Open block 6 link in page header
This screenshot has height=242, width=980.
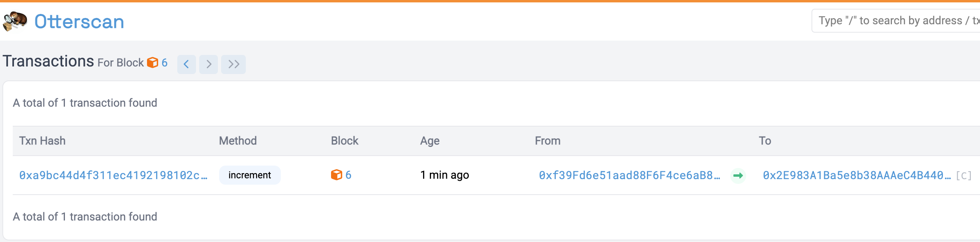point(165,62)
